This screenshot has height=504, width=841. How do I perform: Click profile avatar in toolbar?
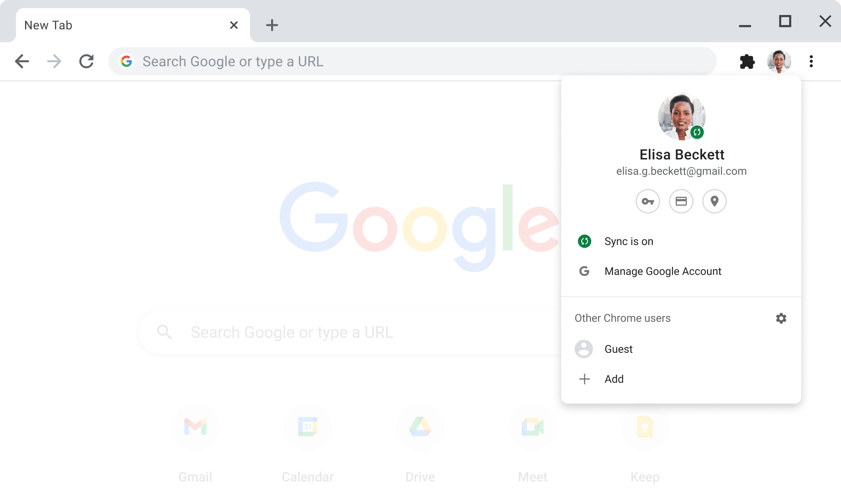point(779,61)
